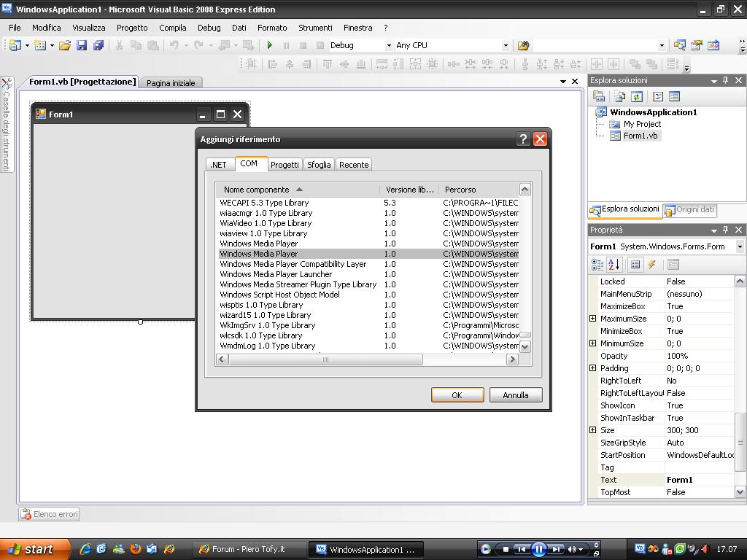Switch to the Origini dati panel tab

pos(690,209)
